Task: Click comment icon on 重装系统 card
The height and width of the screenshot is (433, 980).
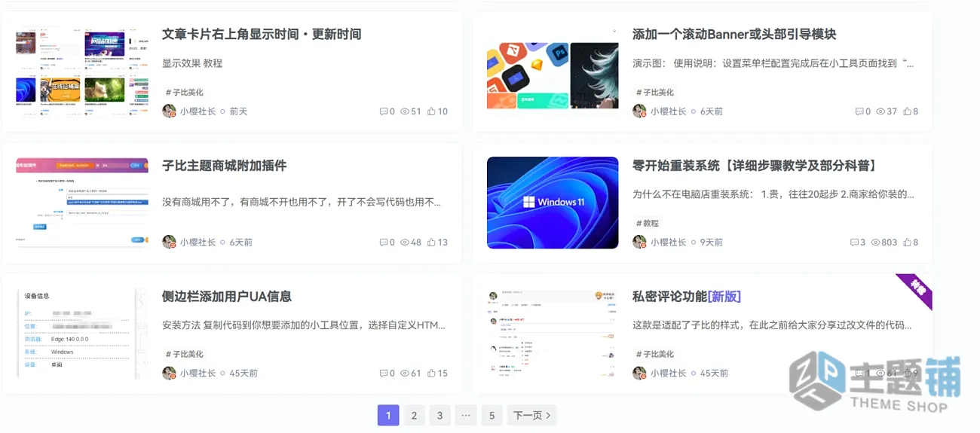Action: pyautogui.click(x=854, y=242)
